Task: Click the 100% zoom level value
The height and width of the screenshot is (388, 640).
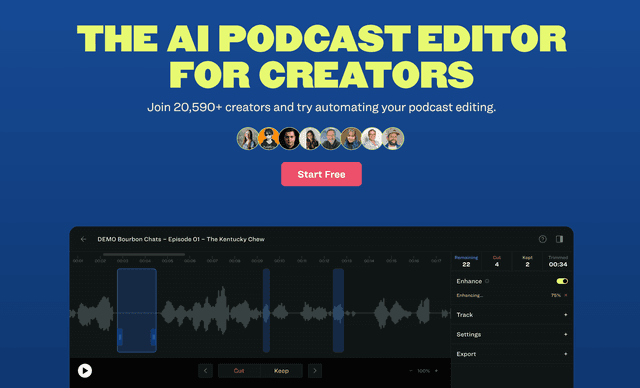Action: tap(424, 371)
